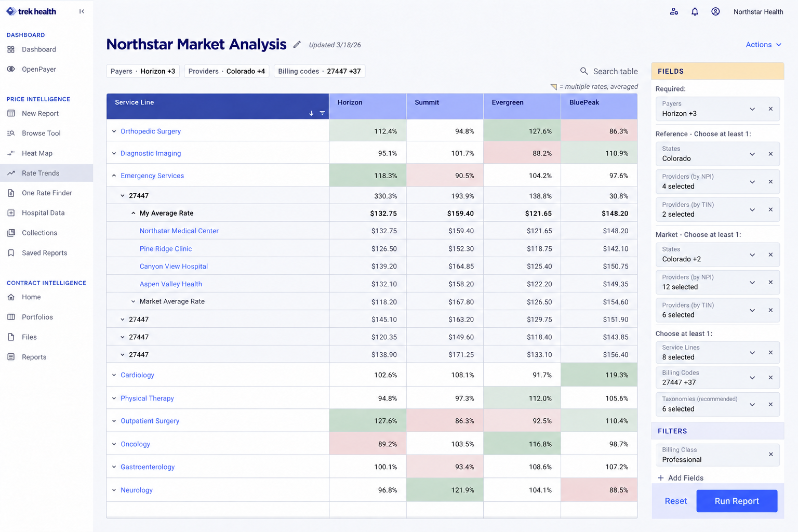Screen dimensions: 798x532
Task: Collapse the sidebar with the arrow icon
Action: [82, 11]
